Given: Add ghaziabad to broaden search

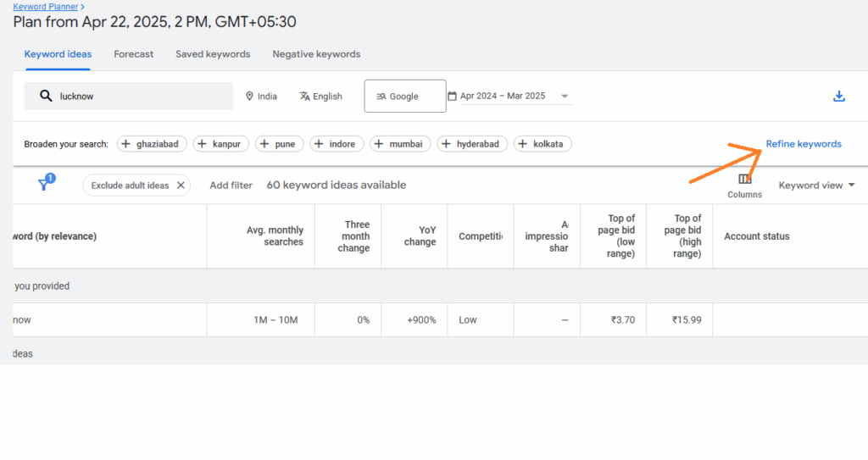Looking at the screenshot, I should [152, 144].
